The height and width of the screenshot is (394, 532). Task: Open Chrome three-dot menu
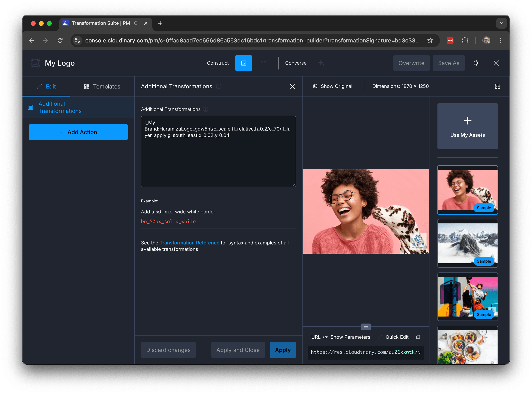pos(501,41)
